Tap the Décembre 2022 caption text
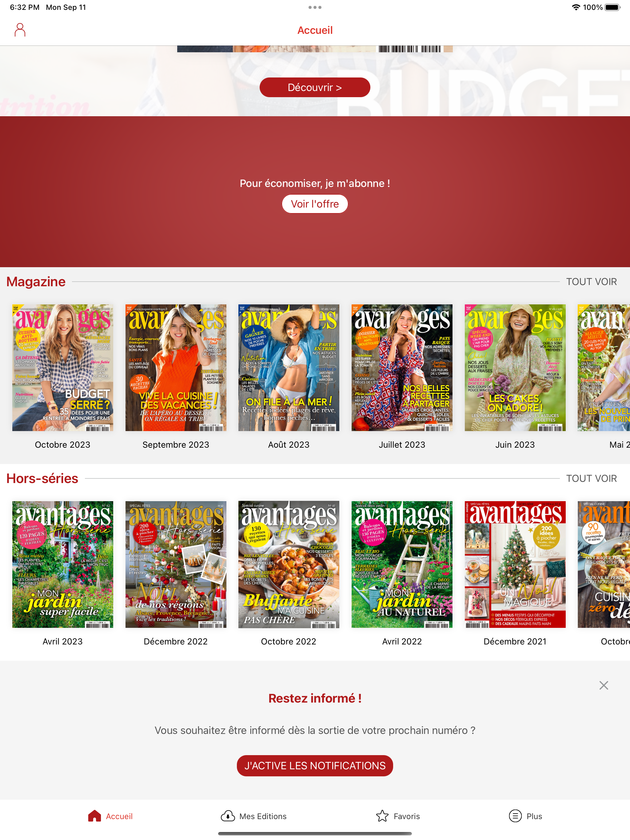The image size is (630, 840). [176, 641]
